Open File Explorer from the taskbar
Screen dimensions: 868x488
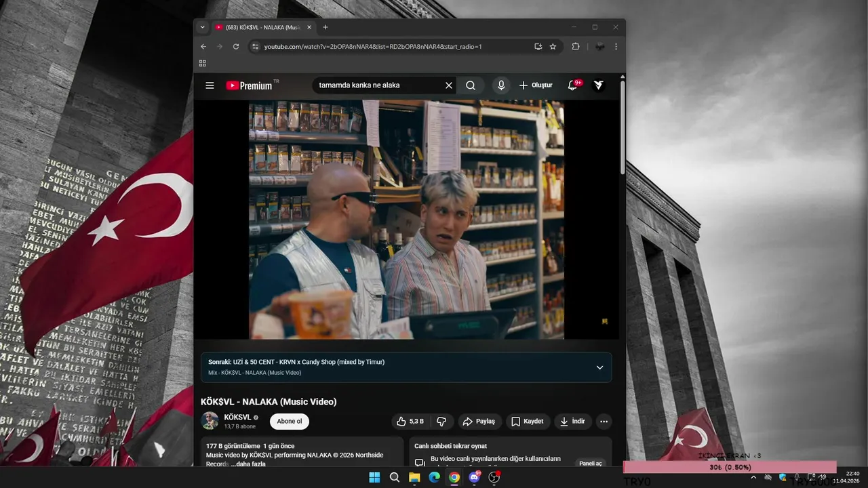414,477
